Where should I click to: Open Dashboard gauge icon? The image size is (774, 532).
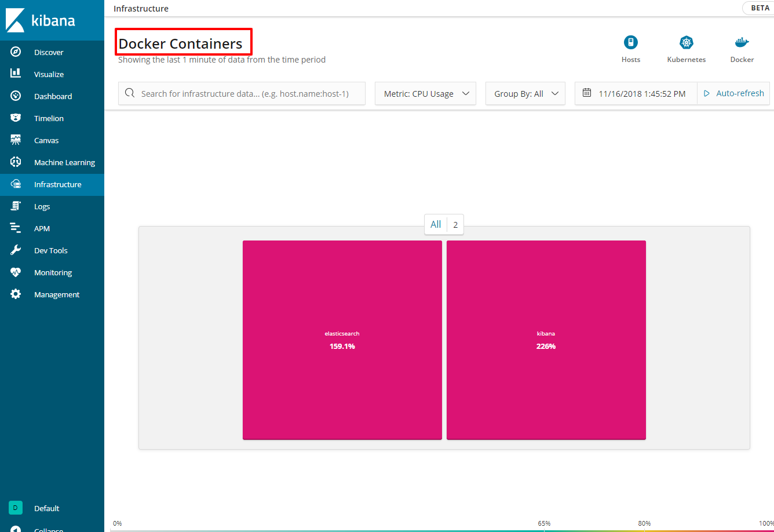(x=16, y=96)
